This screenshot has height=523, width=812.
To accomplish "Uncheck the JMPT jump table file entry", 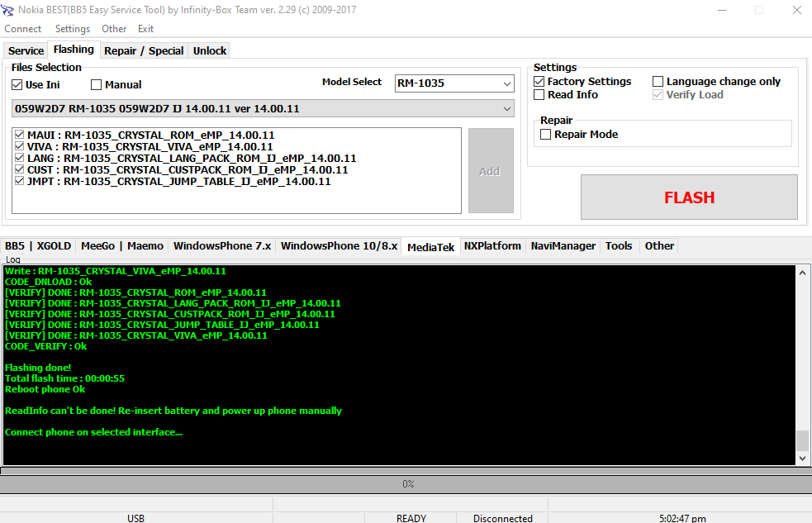I will click(20, 181).
